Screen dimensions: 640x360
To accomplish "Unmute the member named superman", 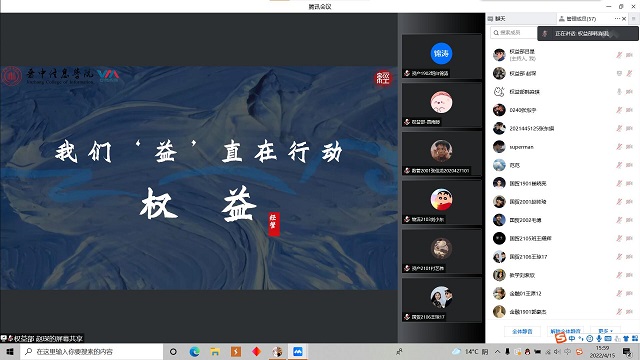I will (619, 147).
